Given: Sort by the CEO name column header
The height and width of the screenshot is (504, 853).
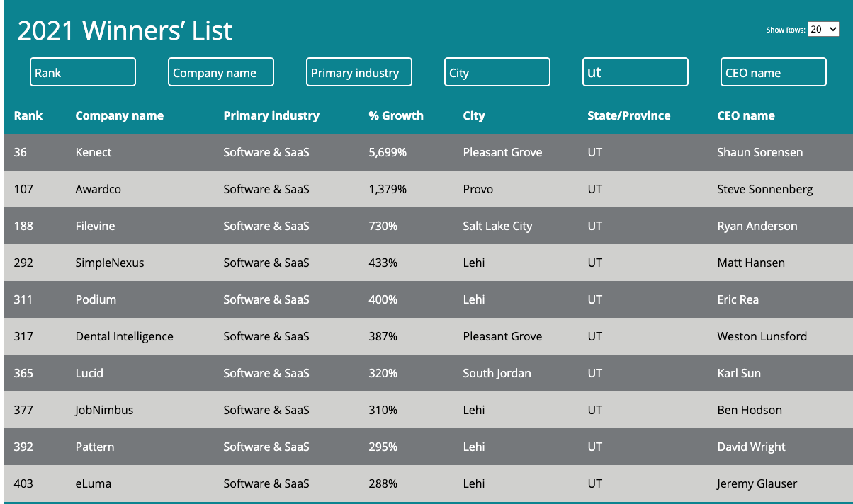Looking at the screenshot, I should [746, 115].
